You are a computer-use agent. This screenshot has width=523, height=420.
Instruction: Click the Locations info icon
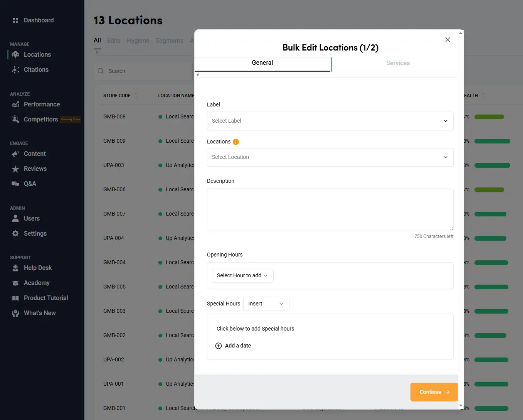(x=236, y=142)
